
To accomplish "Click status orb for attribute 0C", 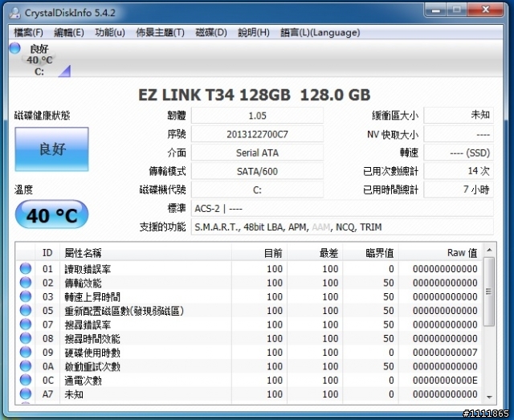I will point(26,380).
